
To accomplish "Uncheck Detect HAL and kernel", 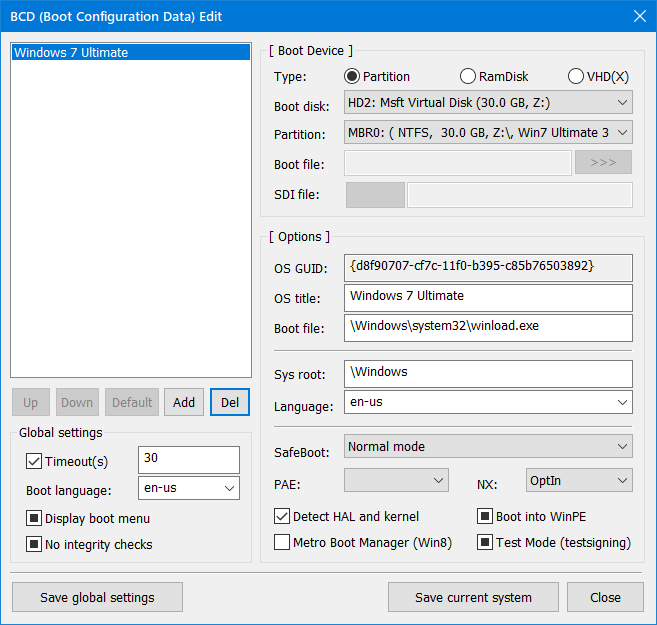I will tap(282, 517).
